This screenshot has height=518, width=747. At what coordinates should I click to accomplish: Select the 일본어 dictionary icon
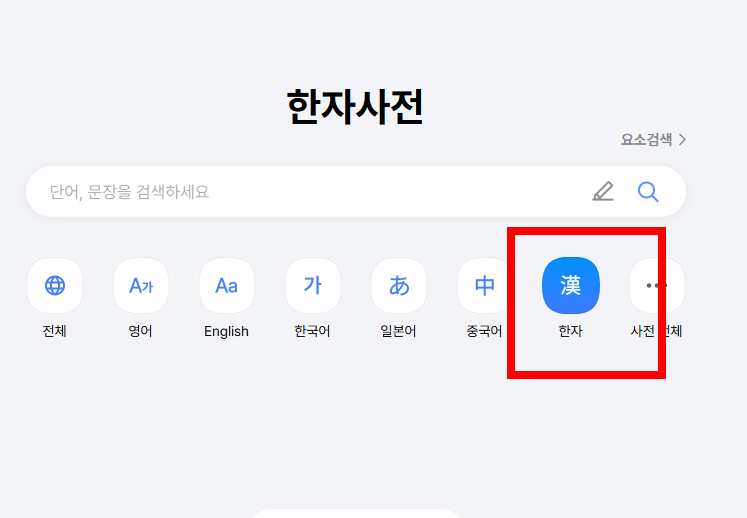click(x=399, y=285)
